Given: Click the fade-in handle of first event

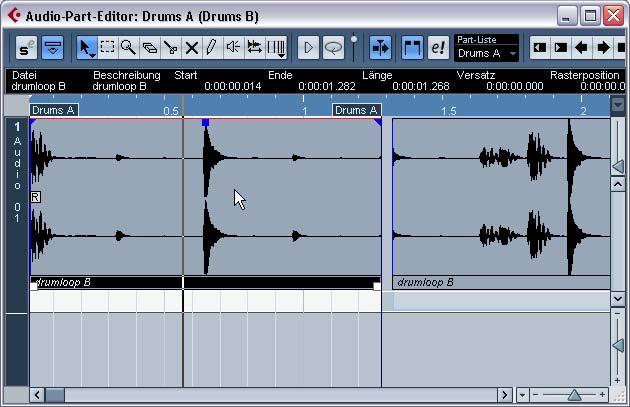Looking at the screenshot, I should [x=33, y=122].
